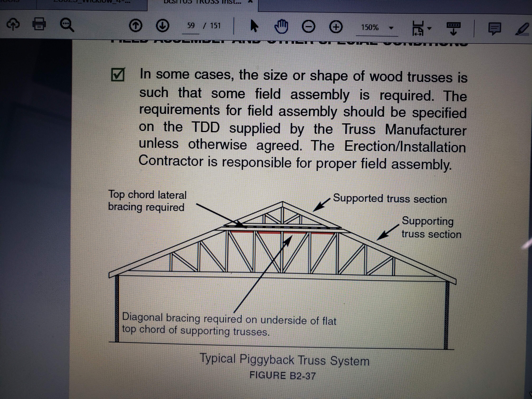This screenshot has height=399, width=532.
Task: Print the document using printer icon
Action: pyautogui.click(x=39, y=24)
